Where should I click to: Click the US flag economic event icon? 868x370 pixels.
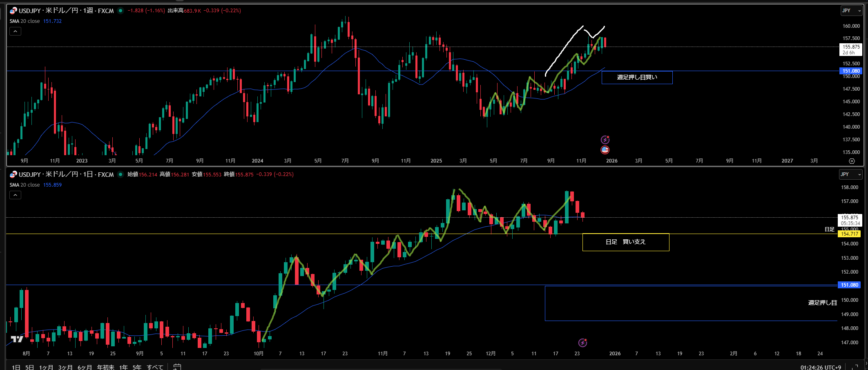[605, 150]
